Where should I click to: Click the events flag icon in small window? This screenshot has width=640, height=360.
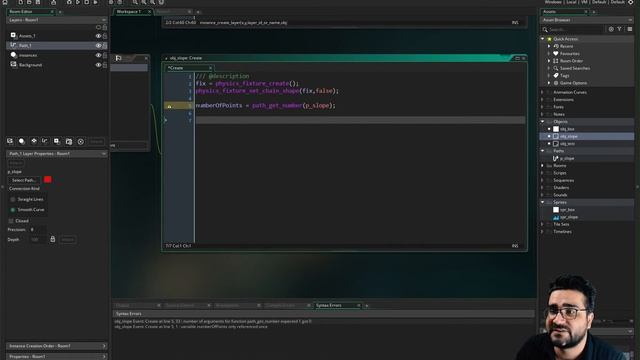(x=118, y=58)
